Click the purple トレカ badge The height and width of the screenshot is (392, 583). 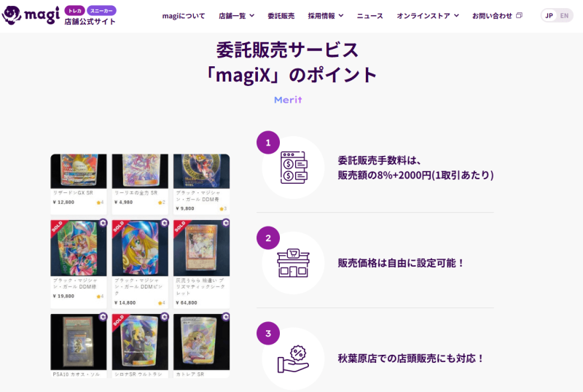[x=75, y=11]
